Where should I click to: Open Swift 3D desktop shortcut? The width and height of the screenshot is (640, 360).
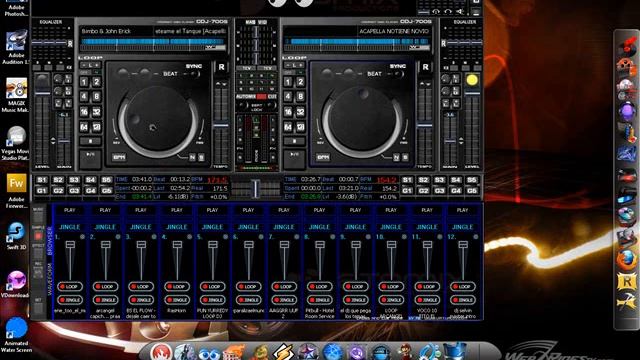[16, 236]
